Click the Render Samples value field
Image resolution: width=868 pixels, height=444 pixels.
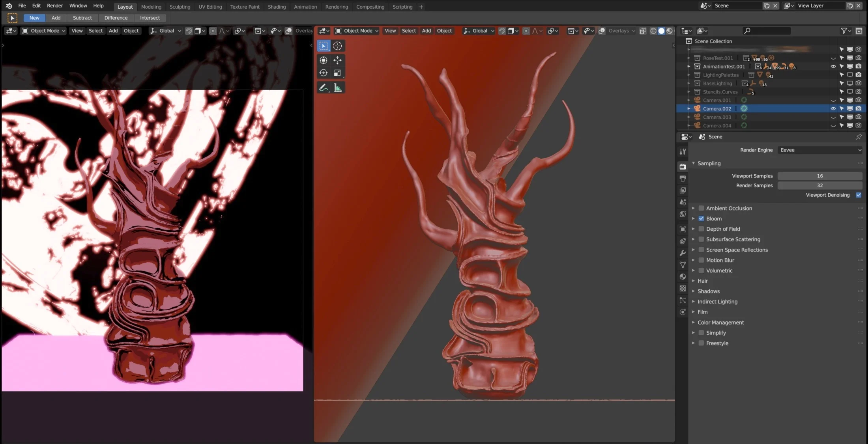[820, 185]
